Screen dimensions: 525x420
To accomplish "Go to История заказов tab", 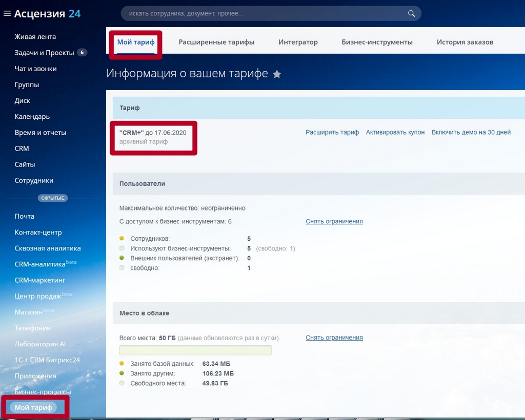I will (x=465, y=42).
